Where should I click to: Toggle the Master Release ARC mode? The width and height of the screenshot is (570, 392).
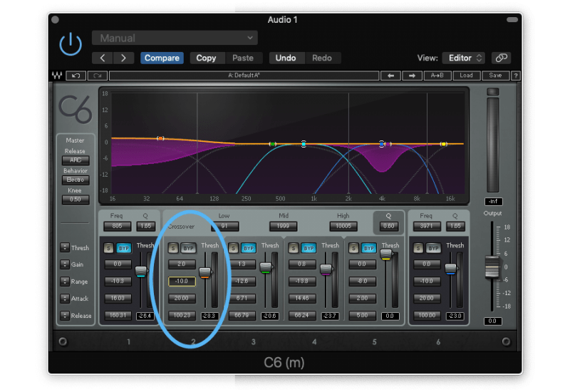tap(76, 160)
